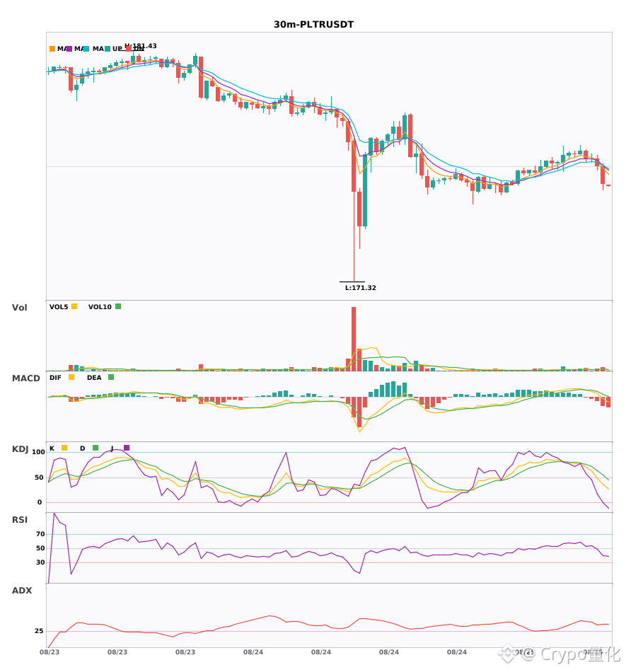The height and width of the screenshot is (672, 626).
Task: Click the cyan MA legend swatch
Action: 86,49
